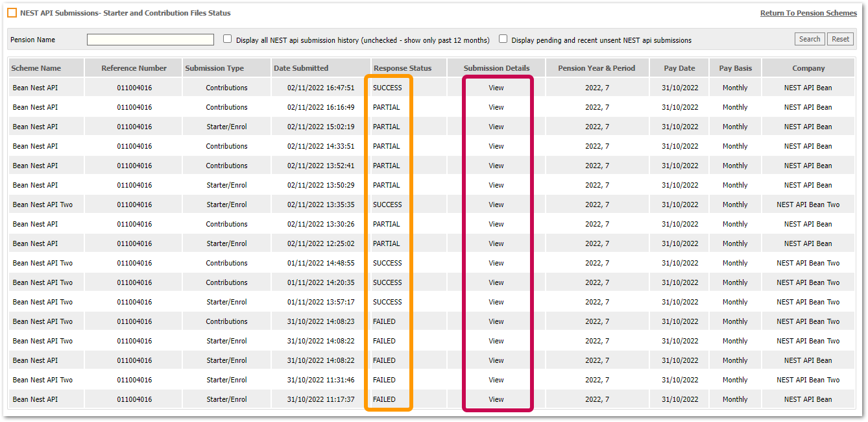
Task: Enable display all NEST api submission history
Action: coord(228,39)
